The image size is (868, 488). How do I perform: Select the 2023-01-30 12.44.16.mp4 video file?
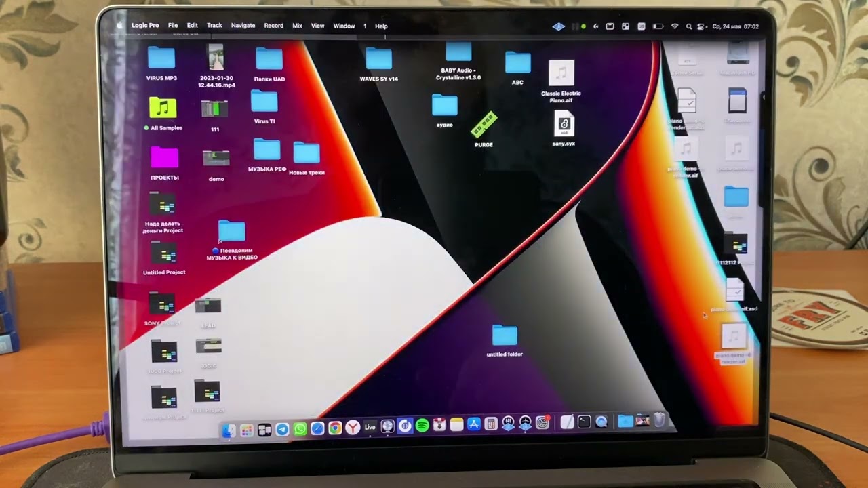click(x=216, y=66)
